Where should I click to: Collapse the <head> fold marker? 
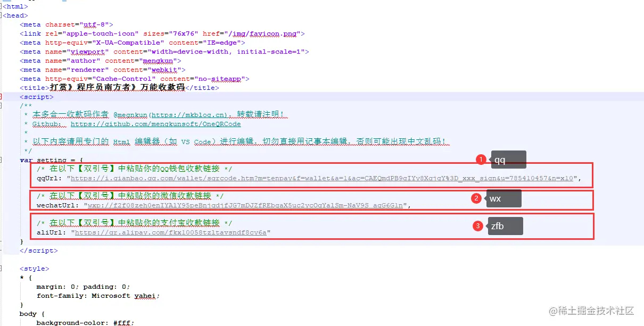pyautogui.click(x=1, y=15)
